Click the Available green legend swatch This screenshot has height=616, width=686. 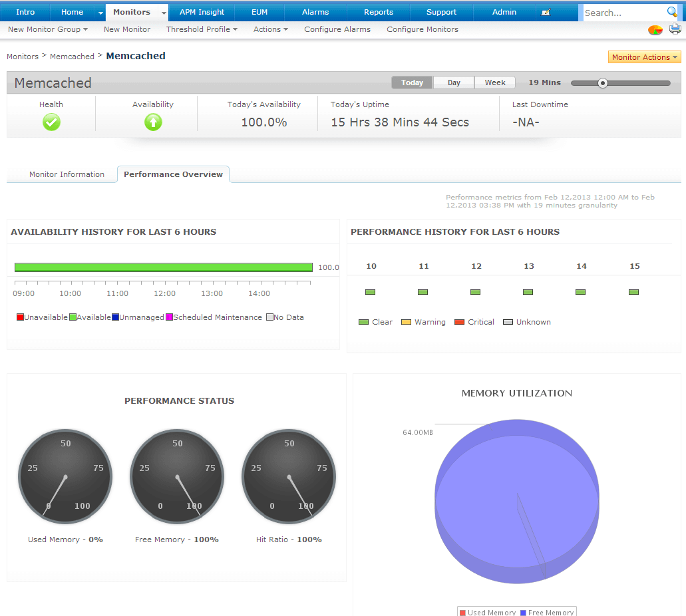pyautogui.click(x=73, y=317)
